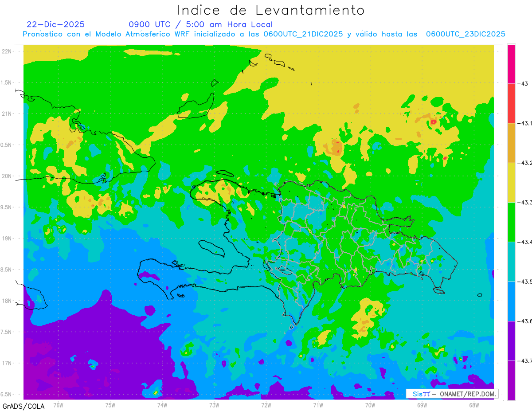
Task: Click the "7.5N" latitude label
Action: tap(7, 332)
